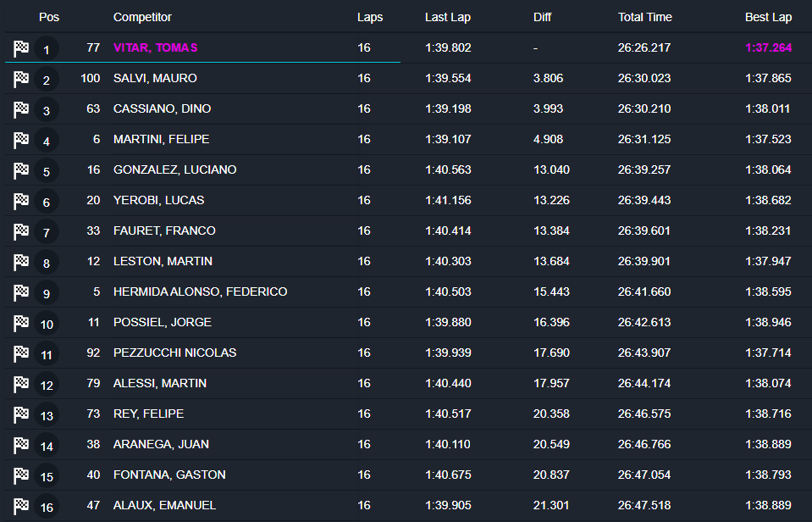Screen dimensions: 812x522
Task: Click car number 100 for Salvi
Action: pyautogui.click(x=90, y=78)
